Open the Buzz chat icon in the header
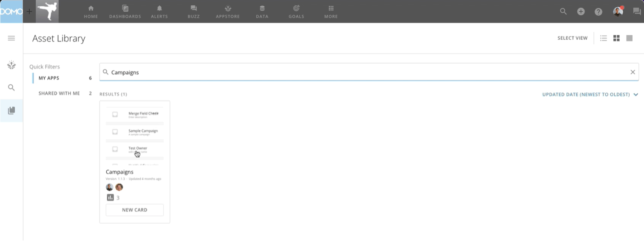644x242 pixels. [637, 11]
